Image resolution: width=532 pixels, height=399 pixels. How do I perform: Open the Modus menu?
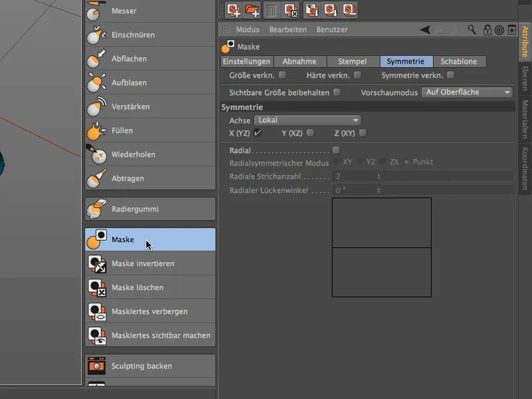pos(247,29)
